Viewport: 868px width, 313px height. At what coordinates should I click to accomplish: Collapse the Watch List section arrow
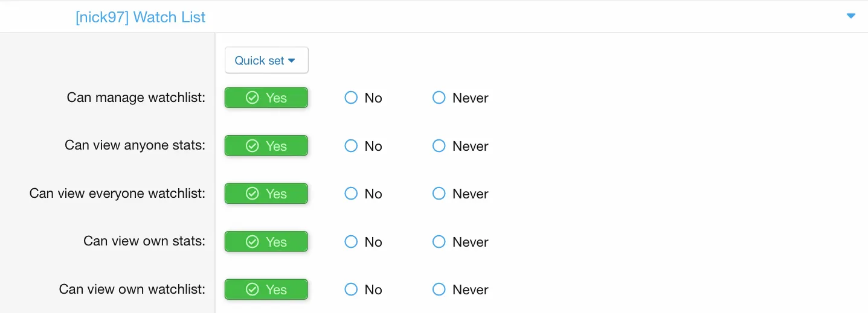(x=851, y=16)
